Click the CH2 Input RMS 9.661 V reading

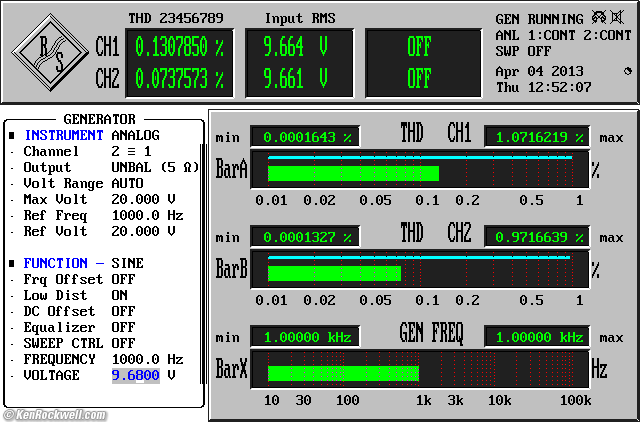[x=295, y=77]
